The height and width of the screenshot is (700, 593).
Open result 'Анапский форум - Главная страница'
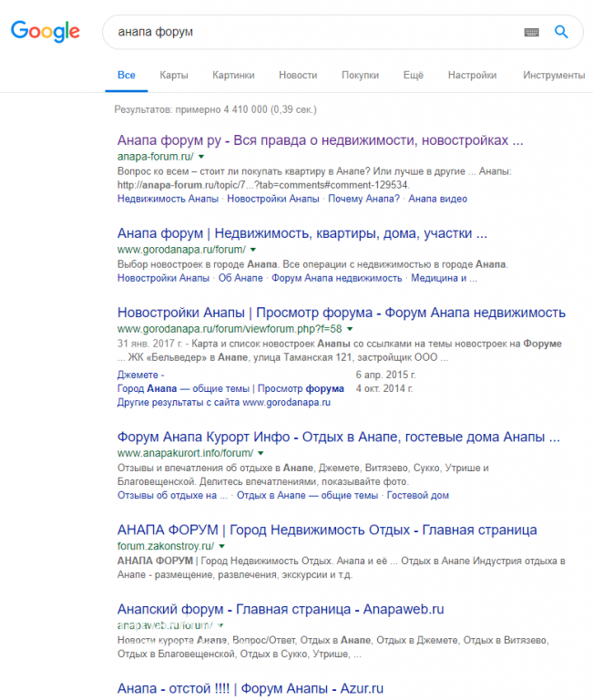click(x=281, y=610)
